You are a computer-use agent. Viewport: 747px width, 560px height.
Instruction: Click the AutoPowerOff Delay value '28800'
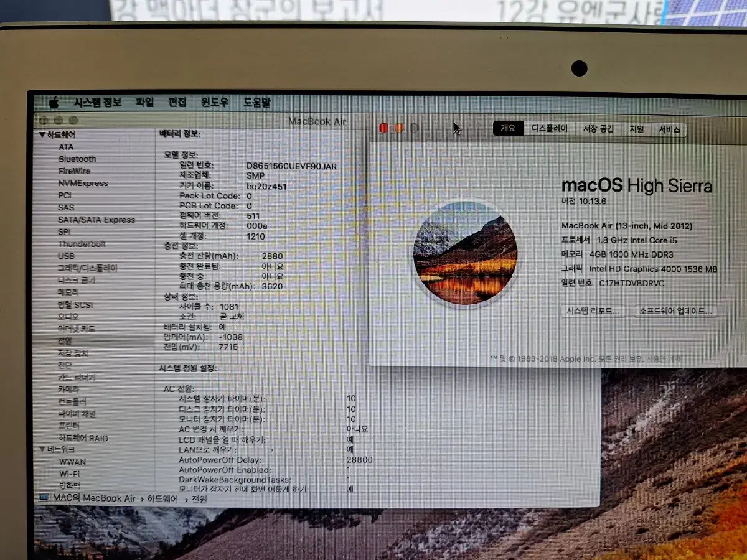pos(360,459)
